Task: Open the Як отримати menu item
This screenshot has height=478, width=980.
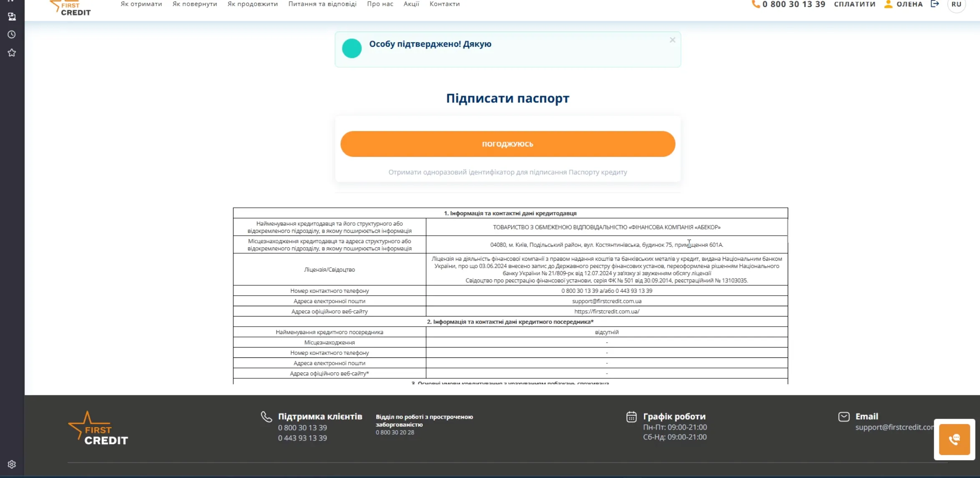Action: [x=141, y=4]
